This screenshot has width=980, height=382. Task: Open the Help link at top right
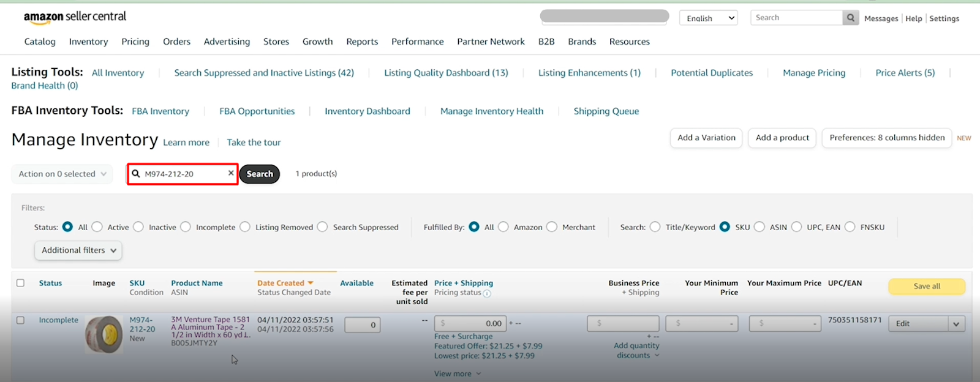tap(913, 18)
